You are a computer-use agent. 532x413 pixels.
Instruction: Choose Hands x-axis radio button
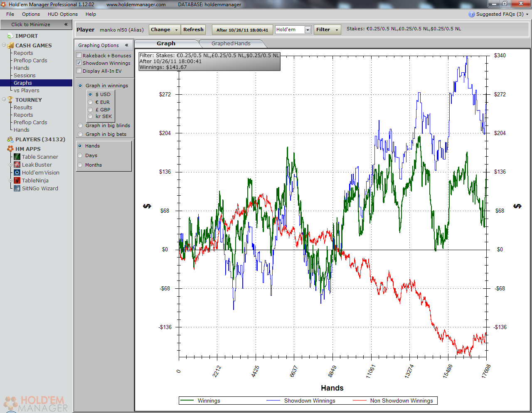click(80, 146)
